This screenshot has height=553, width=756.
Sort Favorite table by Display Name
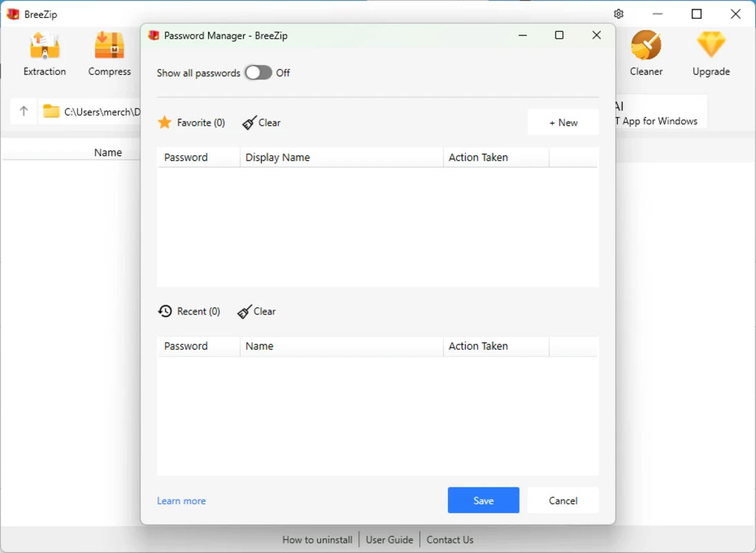tap(342, 157)
